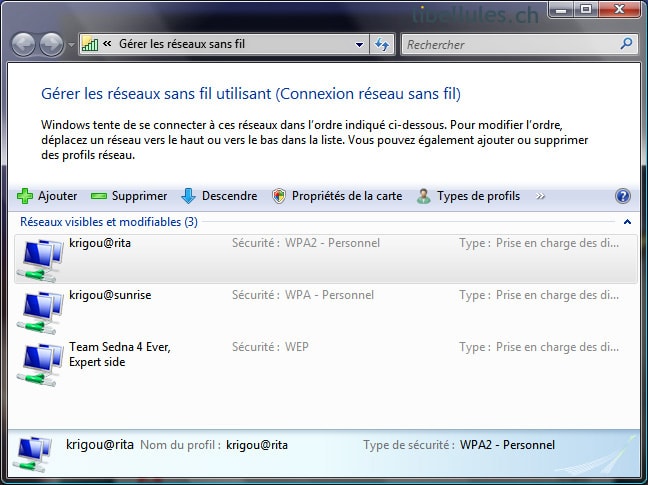
Task: Click the Nom du profil value krigou@rita
Action: [257, 445]
